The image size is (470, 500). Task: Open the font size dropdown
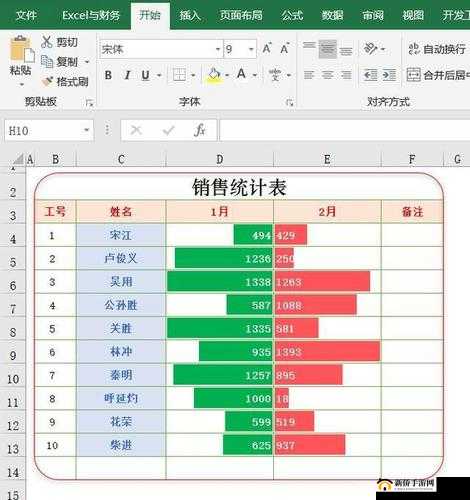(x=251, y=49)
